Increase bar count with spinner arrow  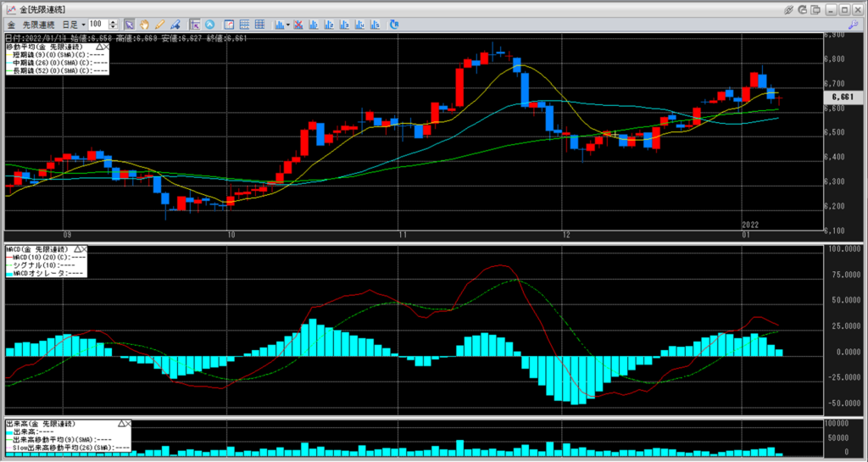point(113,21)
